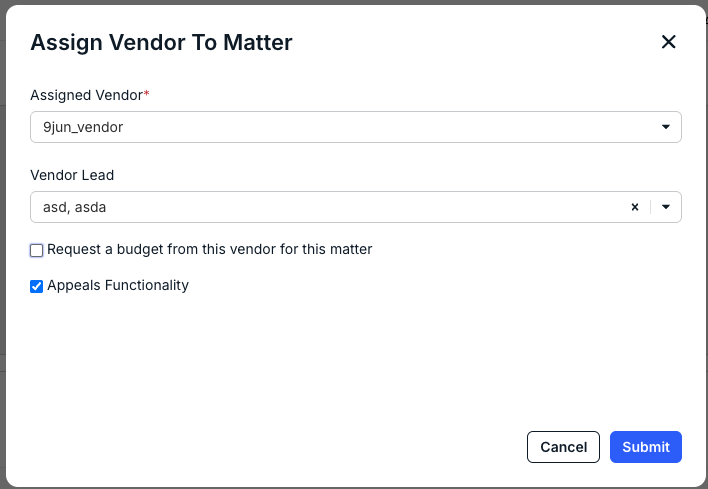Click the 'Request a budget from this vendor' label
Viewport: 708px width, 489px height.
[x=210, y=249]
